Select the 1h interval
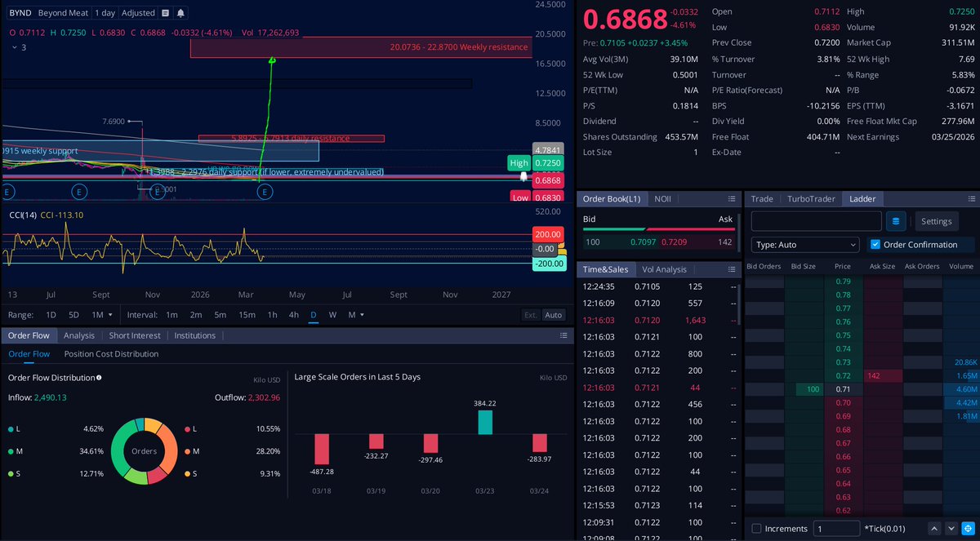The image size is (980, 541). point(273,315)
